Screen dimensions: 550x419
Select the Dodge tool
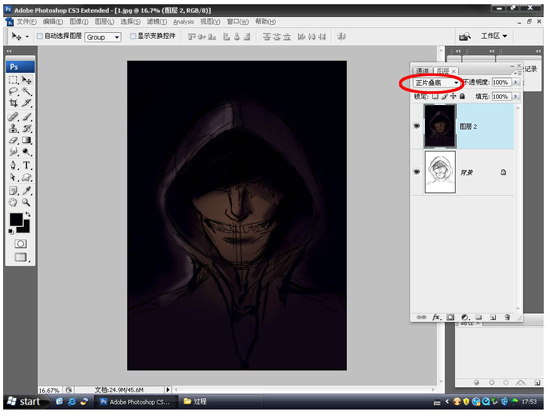[x=27, y=152]
